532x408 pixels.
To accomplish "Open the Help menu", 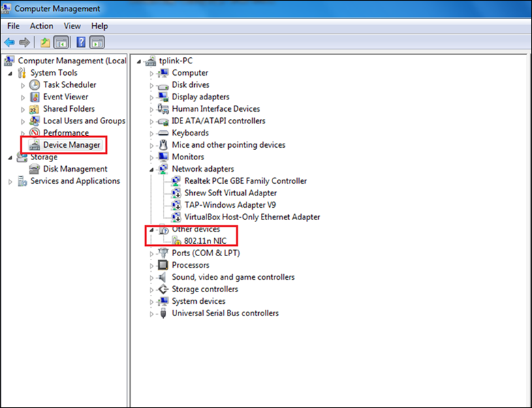I will pos(99,26).
